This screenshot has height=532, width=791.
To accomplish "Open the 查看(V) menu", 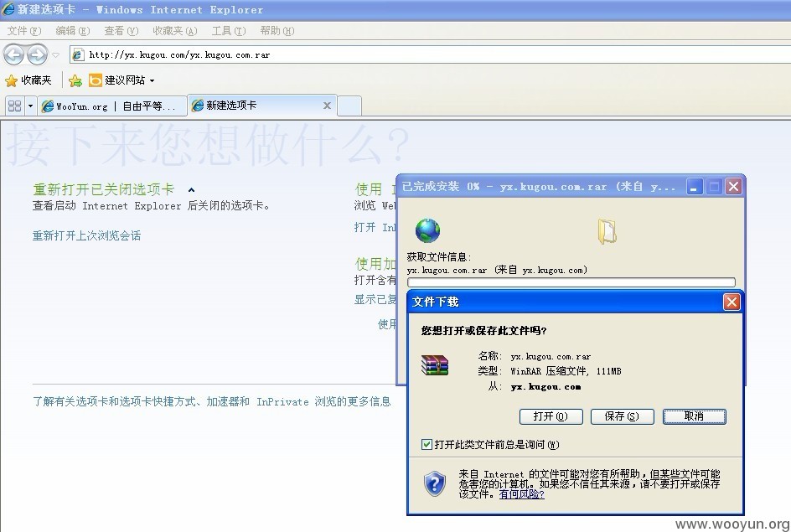I will coord(121,31).
